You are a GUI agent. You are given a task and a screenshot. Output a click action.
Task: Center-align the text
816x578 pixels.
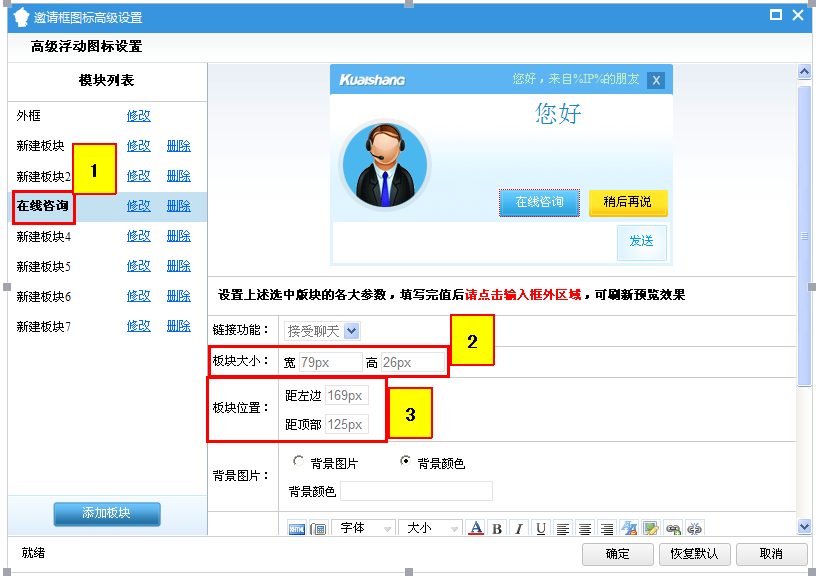click(x=585, y=528)
